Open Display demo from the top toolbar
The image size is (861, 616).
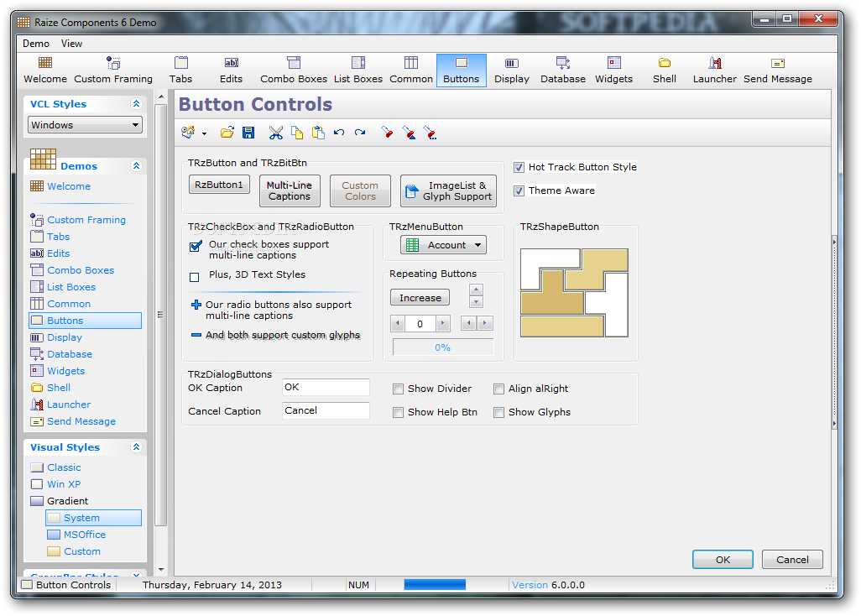pyautogui.click(x=512, y=70)
